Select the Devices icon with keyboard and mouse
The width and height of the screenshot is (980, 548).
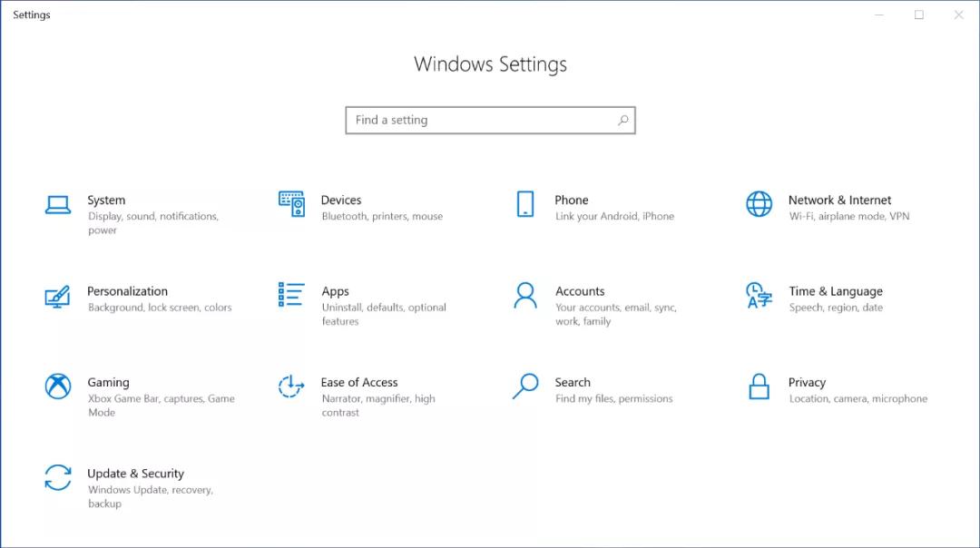click(x=291, y=205)
